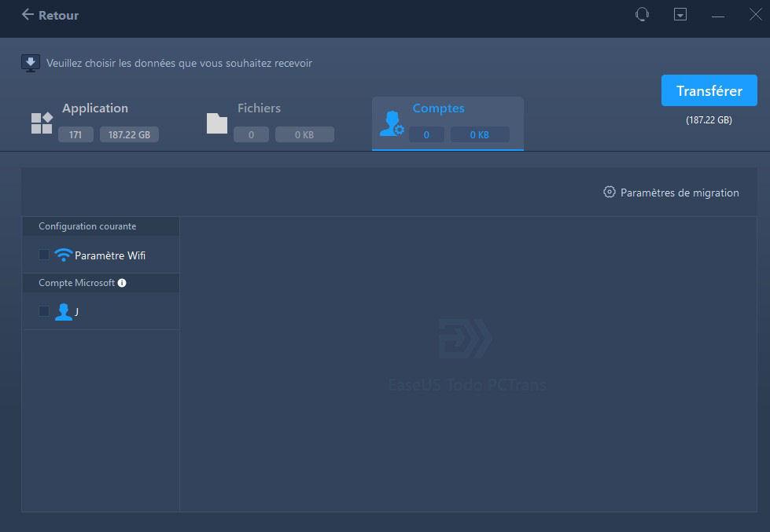Tick the checkbox for account J

pyautogui.click(x=44, y=311)
